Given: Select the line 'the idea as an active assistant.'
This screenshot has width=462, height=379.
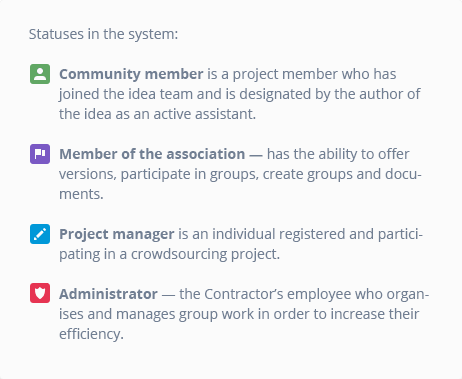Looking at the screenshot, I should coord(157,114).
